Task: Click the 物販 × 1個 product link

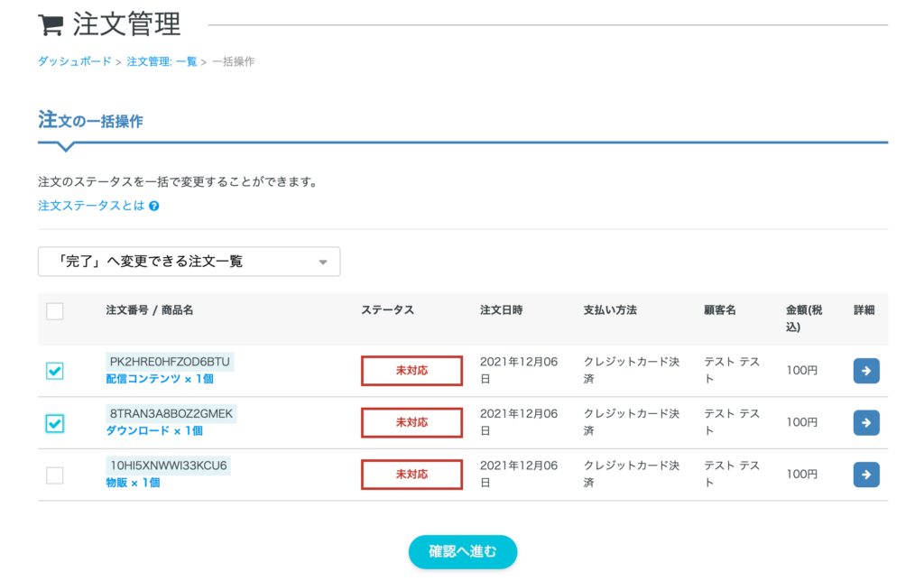Action: coord(133,483)
